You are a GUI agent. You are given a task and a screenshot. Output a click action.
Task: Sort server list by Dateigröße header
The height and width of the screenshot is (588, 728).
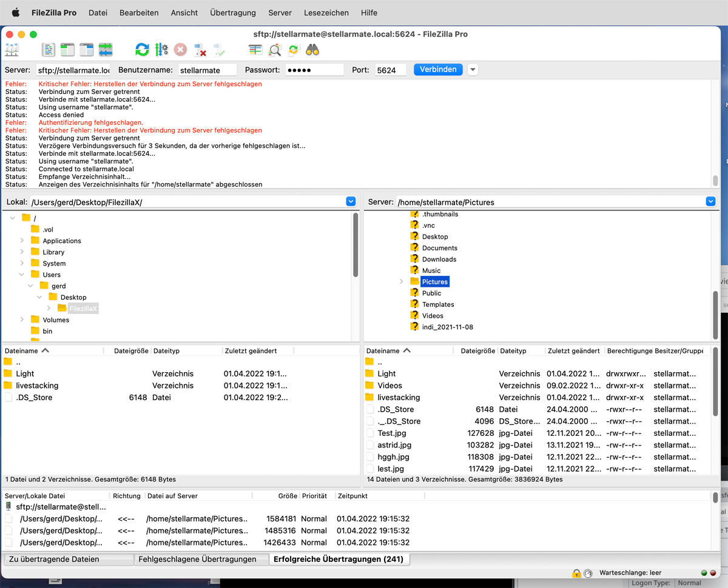click(x=477, y=351)
